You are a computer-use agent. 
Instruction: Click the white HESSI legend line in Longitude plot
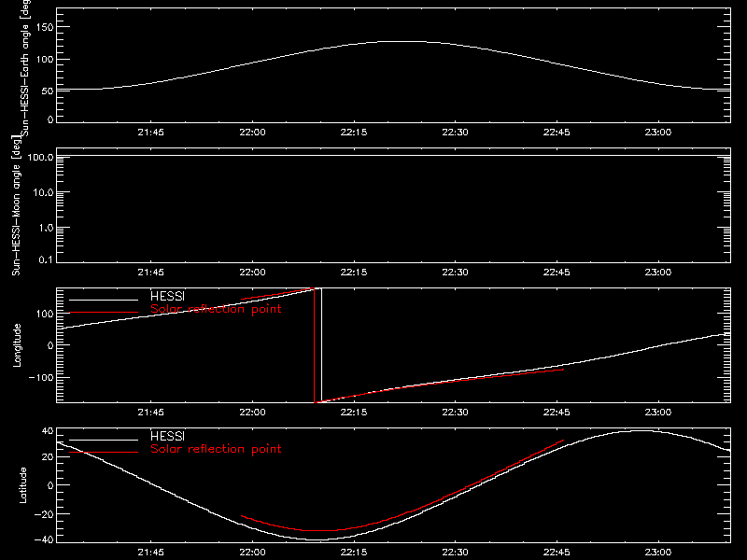coord(104,300)
